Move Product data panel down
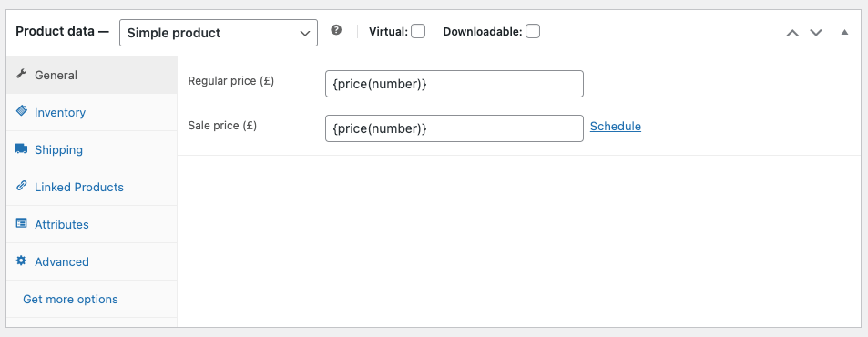The image size is (868, 337). [x=816, y=33]
